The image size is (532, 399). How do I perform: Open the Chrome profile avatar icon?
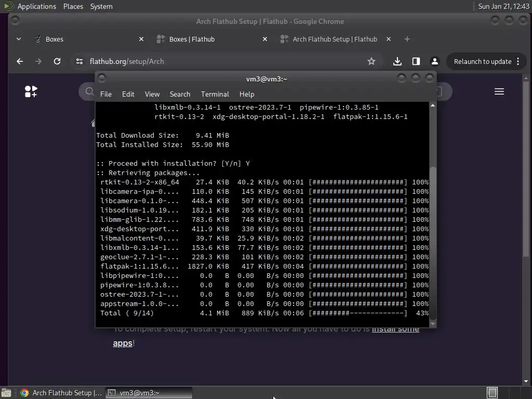coord(435,61)
